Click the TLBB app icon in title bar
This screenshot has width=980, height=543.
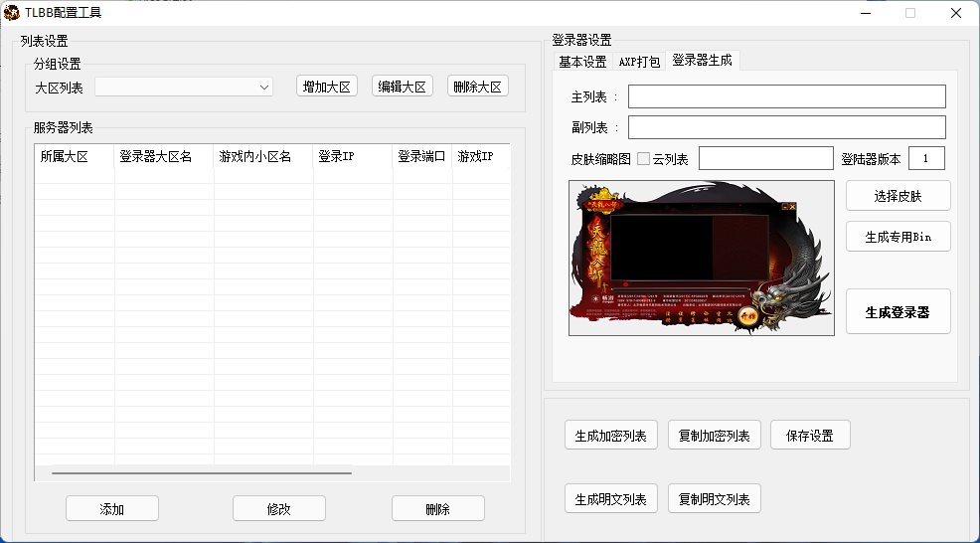tap(12, 13)
